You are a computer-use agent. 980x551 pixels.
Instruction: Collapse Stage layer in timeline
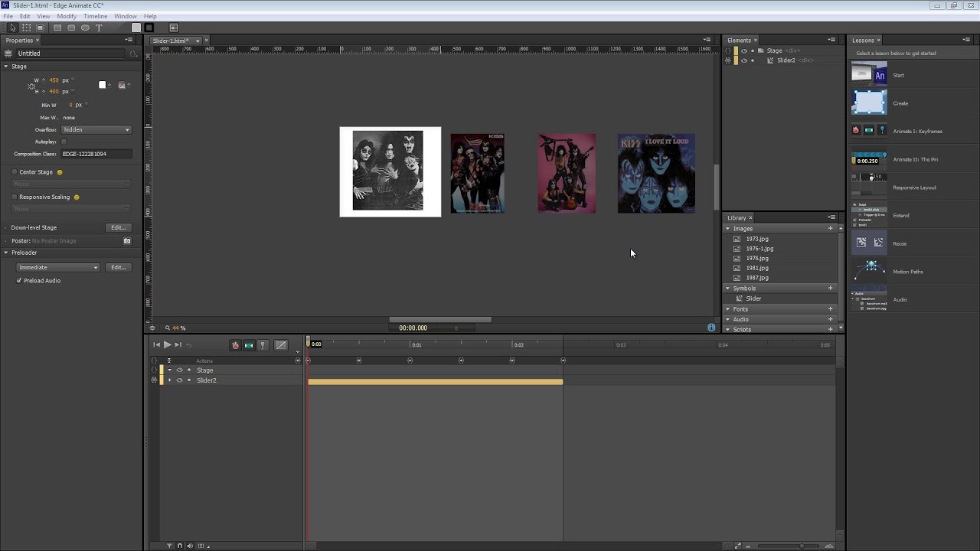169,370
